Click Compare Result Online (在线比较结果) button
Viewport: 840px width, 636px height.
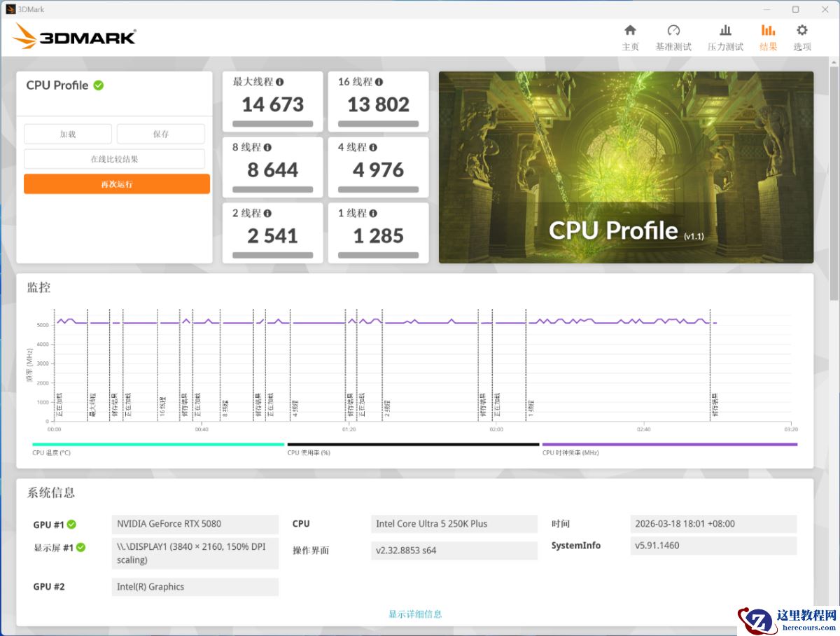point(114,159)
